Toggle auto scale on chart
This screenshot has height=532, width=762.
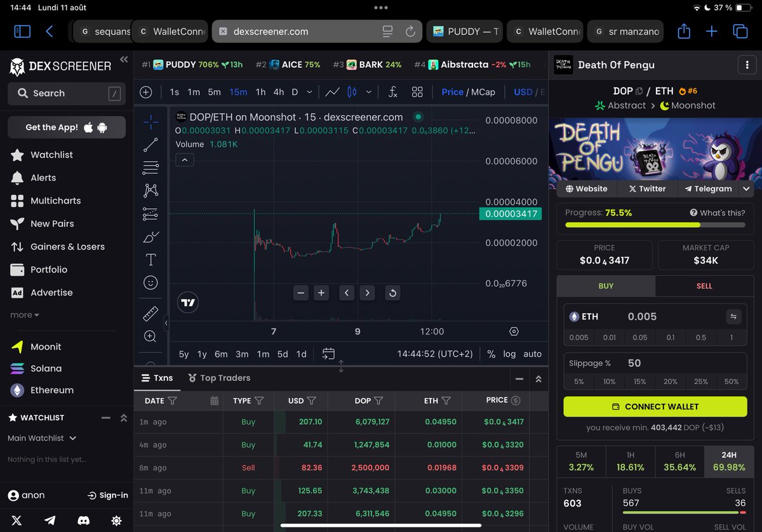[532, 354]
